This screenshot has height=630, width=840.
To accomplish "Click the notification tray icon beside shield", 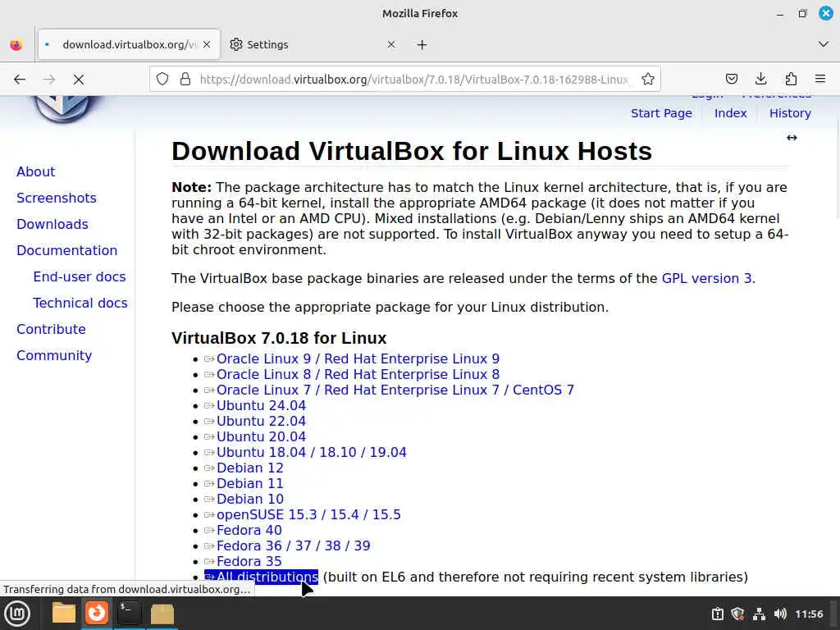I will pos(717,614).
